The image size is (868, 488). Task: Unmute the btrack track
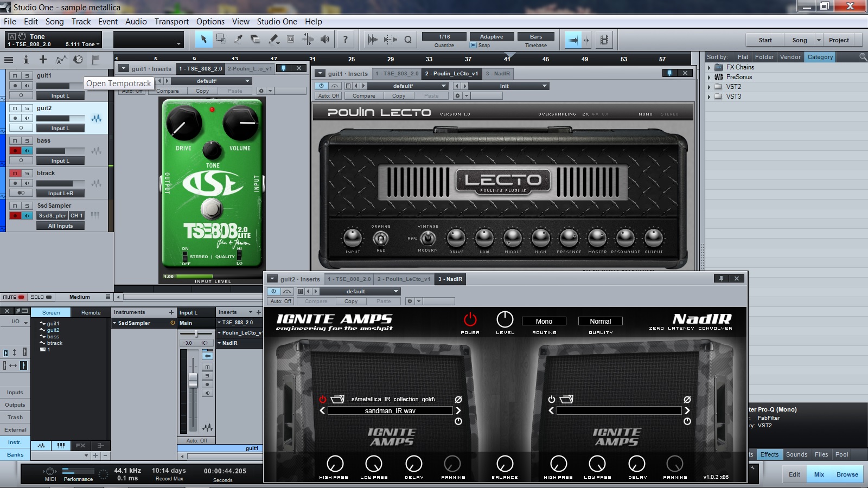15,173
